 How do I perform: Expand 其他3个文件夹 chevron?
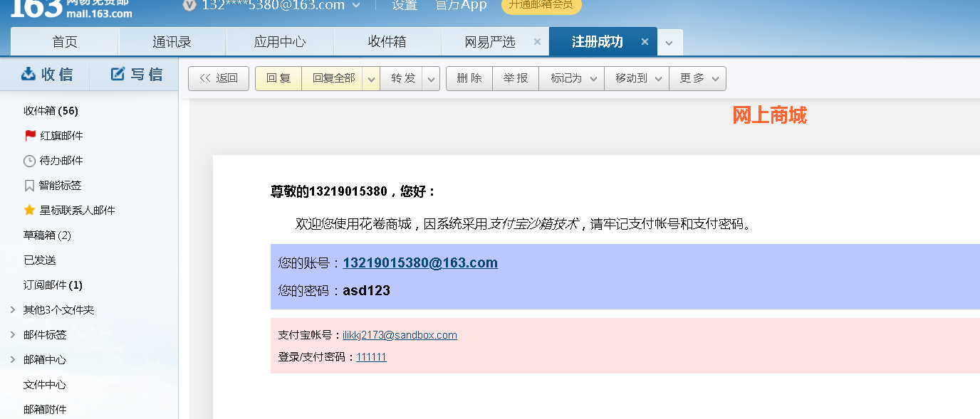tap(12, 310)
